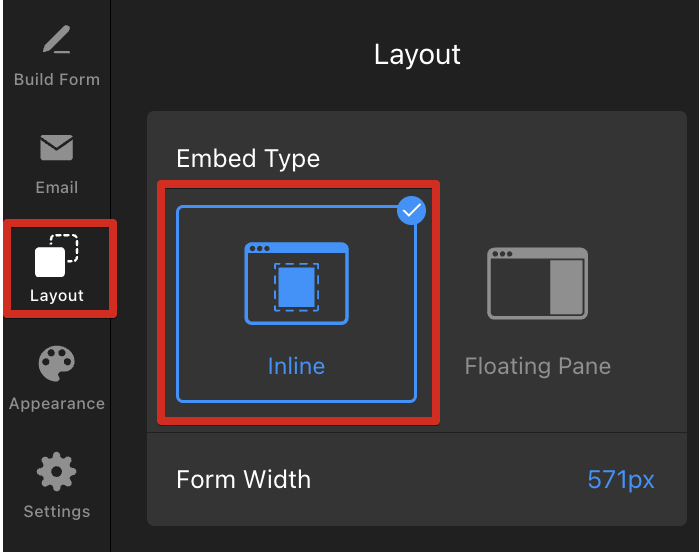This screenshot has height=552, width=699.
Task: Open the Settings tab label
Action: [x=57, y=511]
